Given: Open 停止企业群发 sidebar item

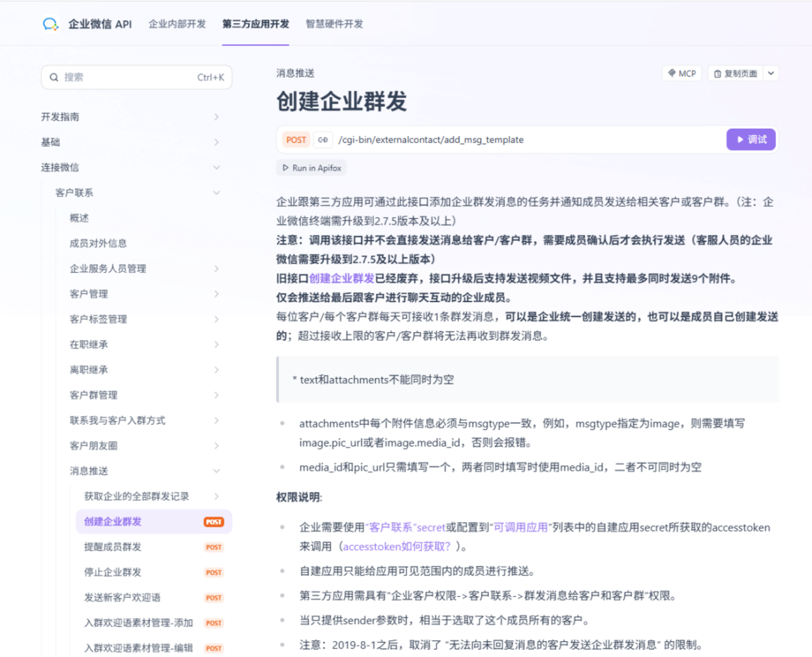Looking at the screenshot, I should click(x=154, y=572).
